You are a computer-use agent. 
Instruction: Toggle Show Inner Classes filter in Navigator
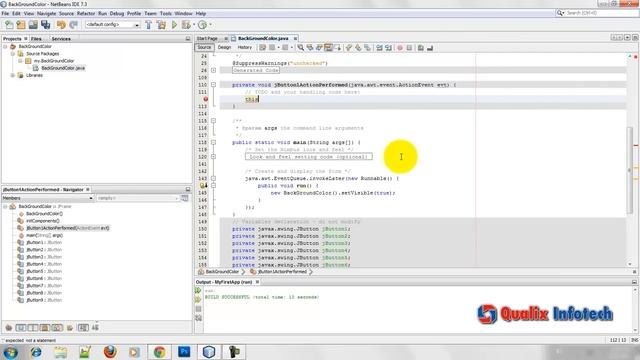click(x=57, y=327)
